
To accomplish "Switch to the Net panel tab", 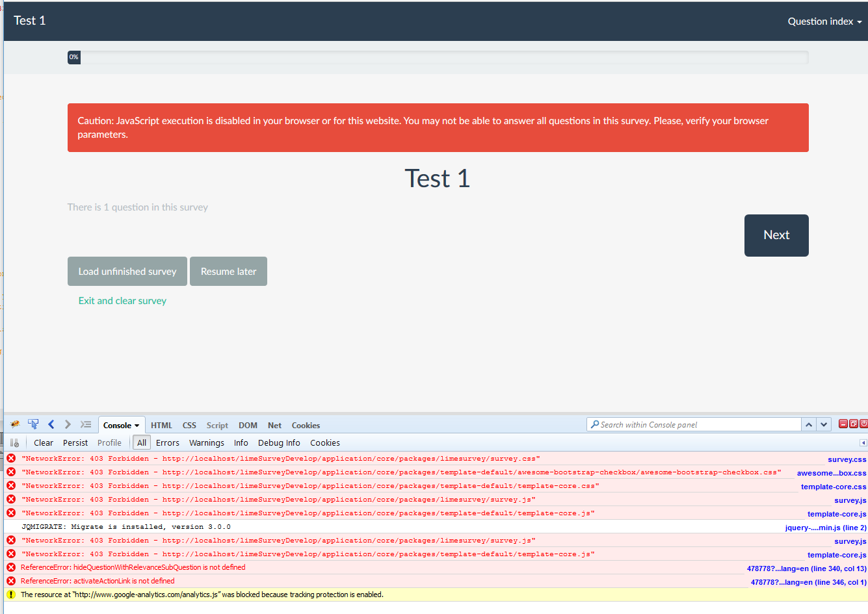I will tap(274, 426).
